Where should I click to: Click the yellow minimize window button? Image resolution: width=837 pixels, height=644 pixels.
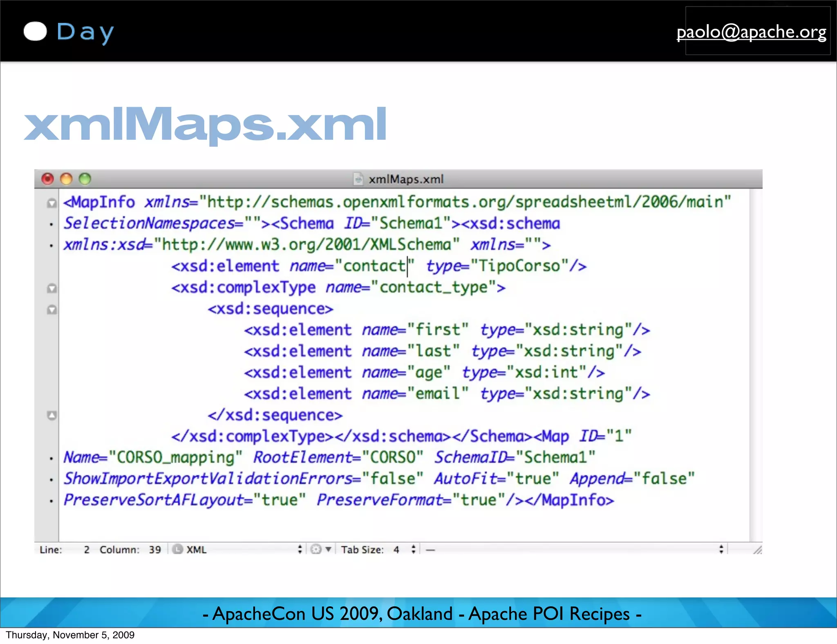coord(66,179)
